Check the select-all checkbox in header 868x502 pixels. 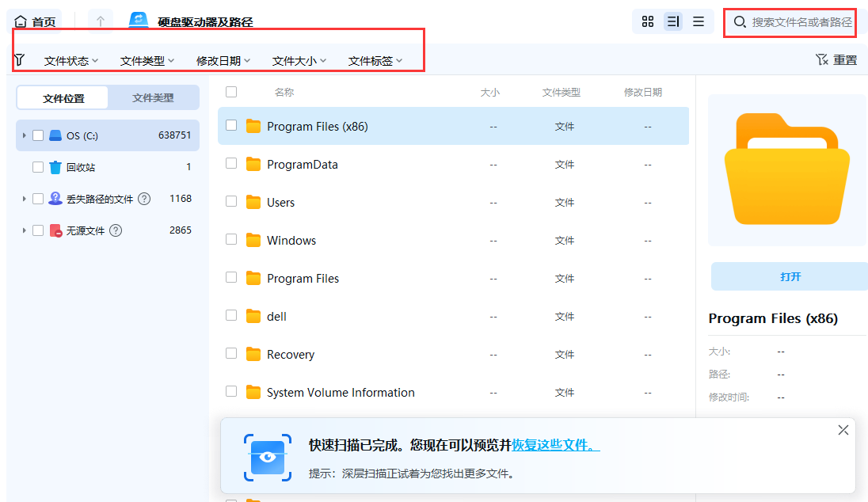[231, 92]
